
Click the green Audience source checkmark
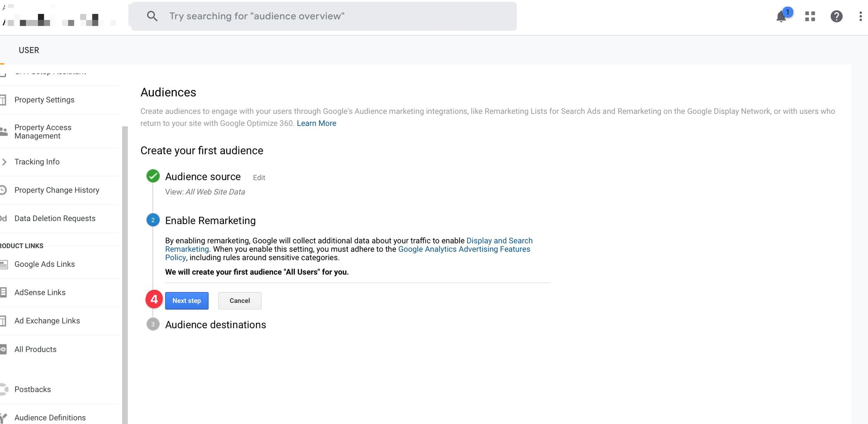(x=153, y=176)
